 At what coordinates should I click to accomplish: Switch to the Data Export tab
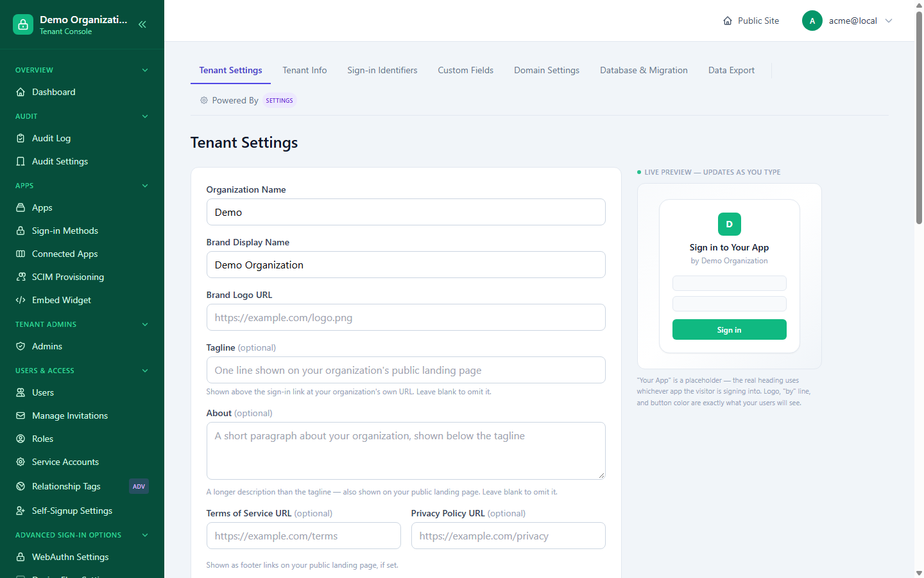732,70
